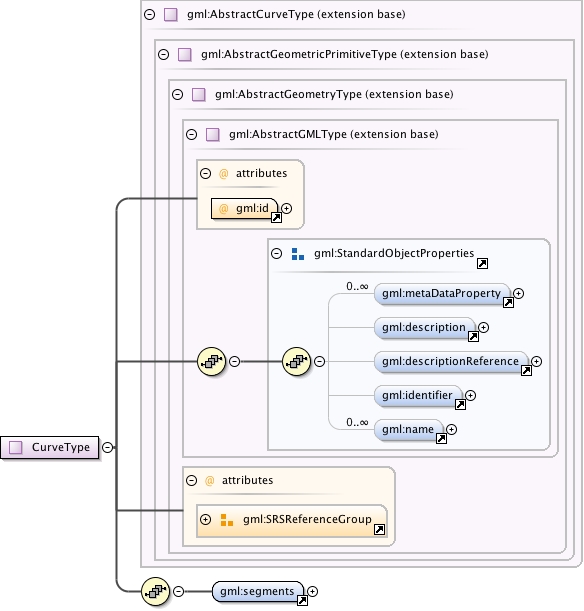Viewport: 584px width, 611px height.
Task: Collapse the CurveType root node
Action: 108,447
